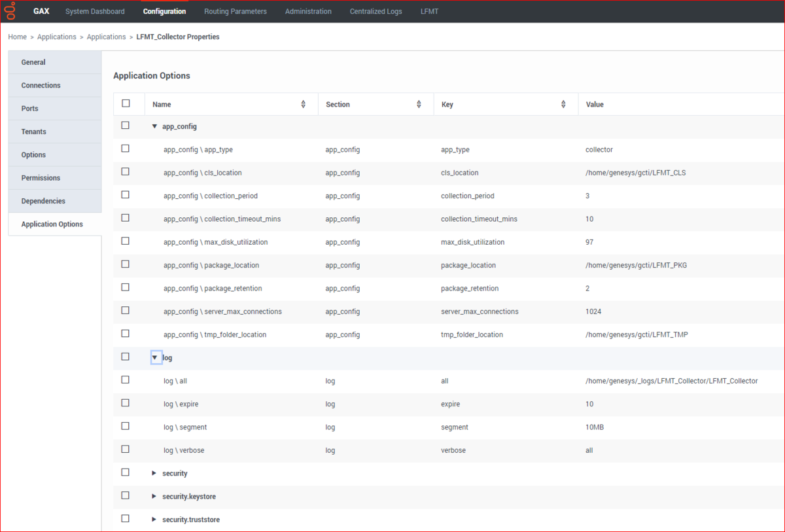Viewport: 785px width, 532px height.
Task: Check the app_config \ app_type row checkbox
Action: 126,149
